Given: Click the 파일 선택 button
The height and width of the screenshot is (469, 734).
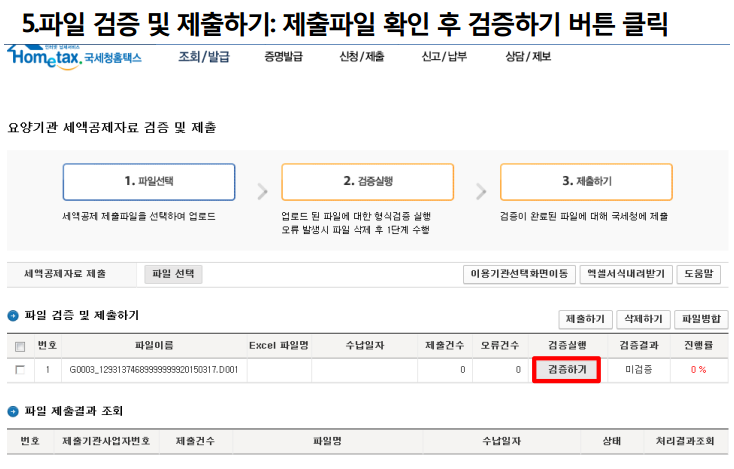Looking at the screenshot, I should coord(175,273).
